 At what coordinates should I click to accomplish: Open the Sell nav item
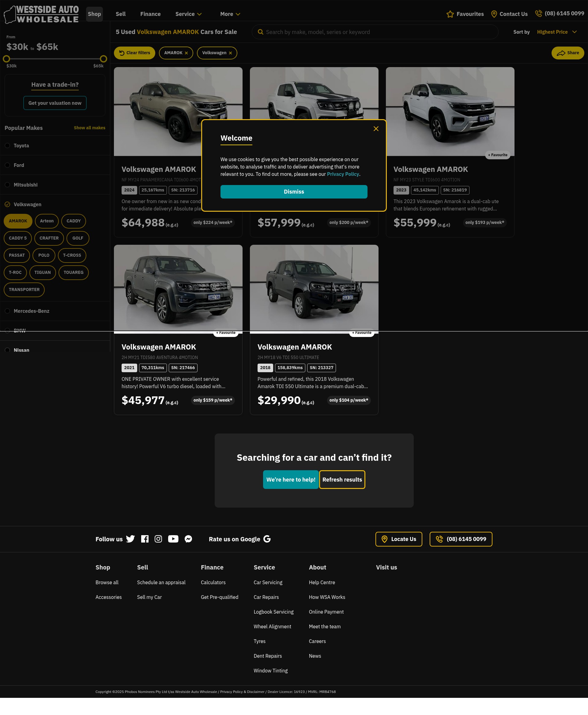(121, 14)
